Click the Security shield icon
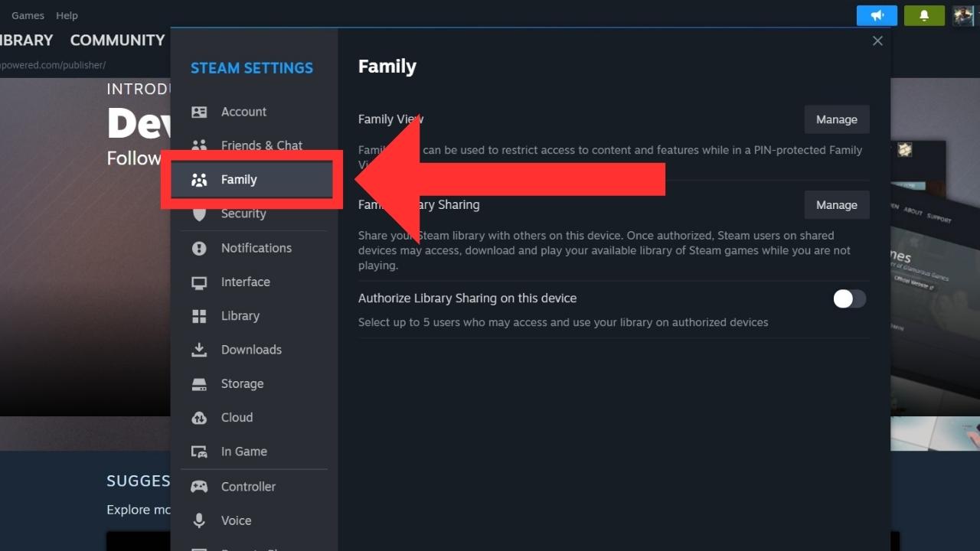Viewport: 980px width, 551px height. (199, 214)
